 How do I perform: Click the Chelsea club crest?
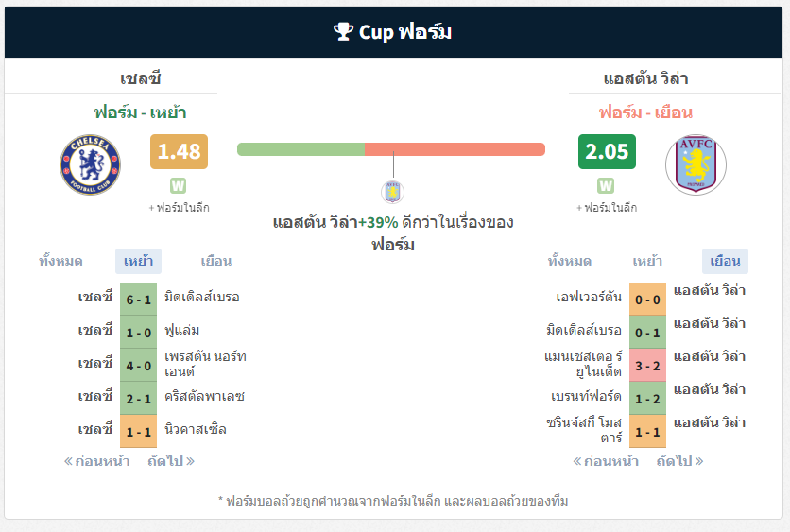(x=90, y=164)
